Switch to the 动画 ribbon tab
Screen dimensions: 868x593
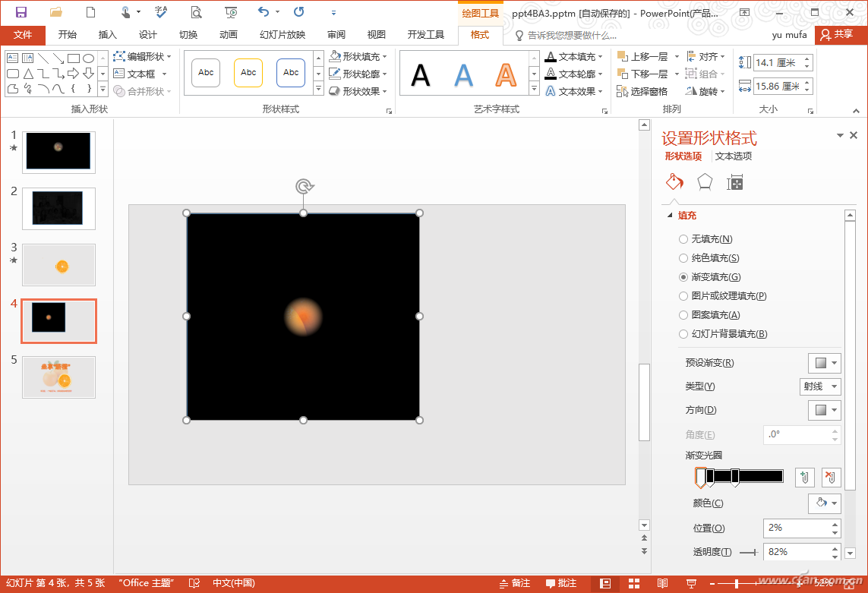click(x=228, y=35)
